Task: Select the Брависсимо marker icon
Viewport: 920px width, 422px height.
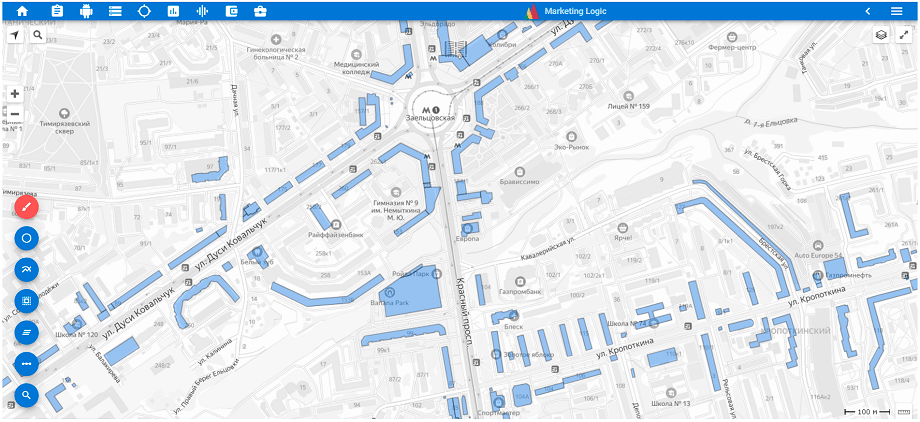Action: [x=519, y=171]
